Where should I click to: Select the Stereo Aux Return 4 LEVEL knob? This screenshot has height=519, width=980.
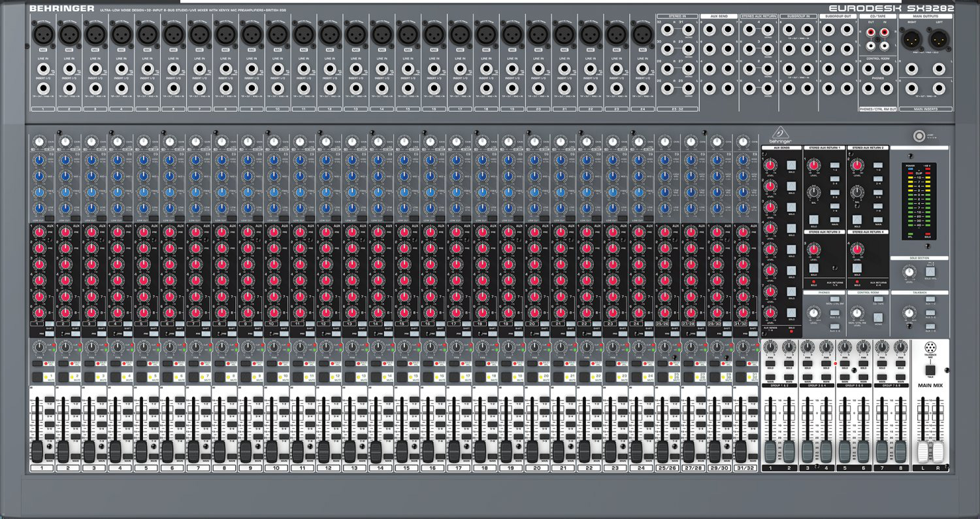[x=857, y=249]
